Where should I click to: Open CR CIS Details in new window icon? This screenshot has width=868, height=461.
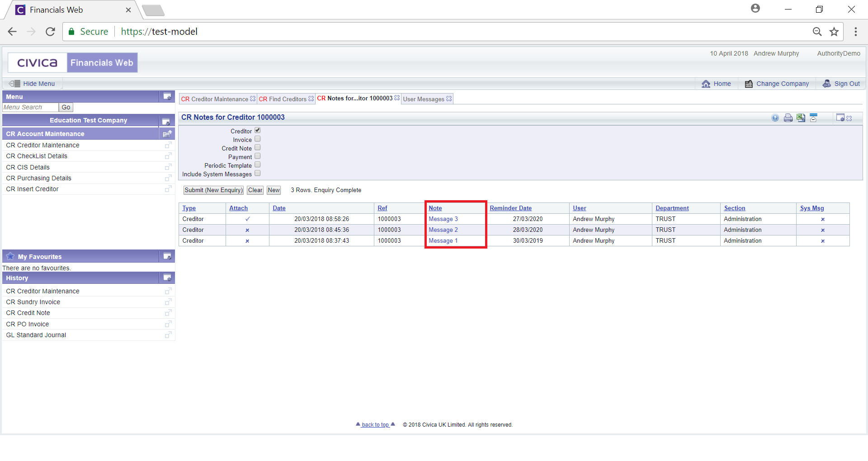(168, 167)
